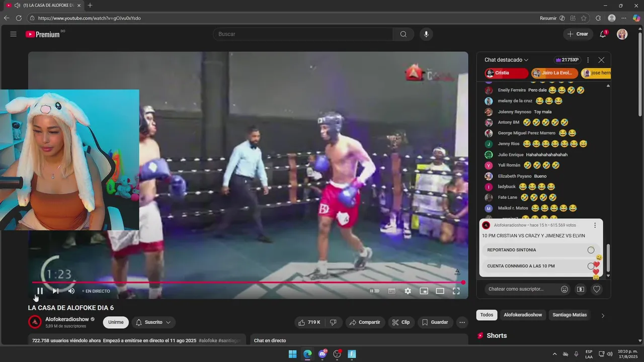
Task: Show hidden system tray icons
Action: tap(554, 354)
